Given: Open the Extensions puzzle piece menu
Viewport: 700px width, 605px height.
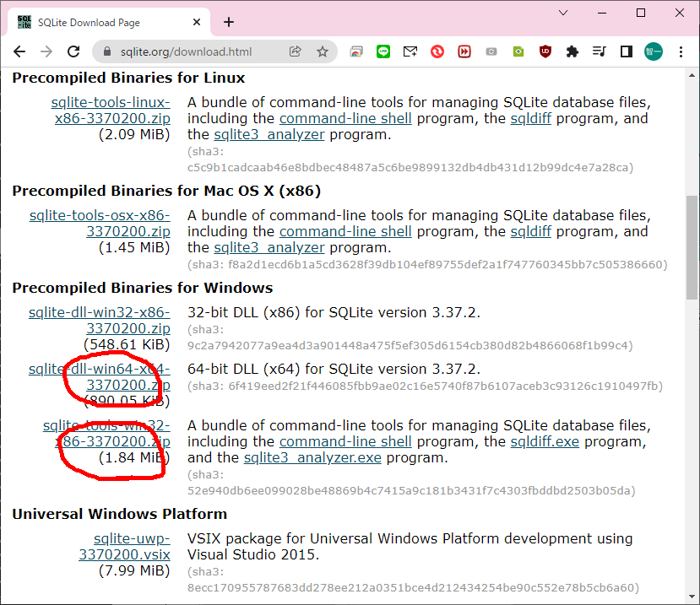Looking at the screenshot, I should [x=572, y=51].
